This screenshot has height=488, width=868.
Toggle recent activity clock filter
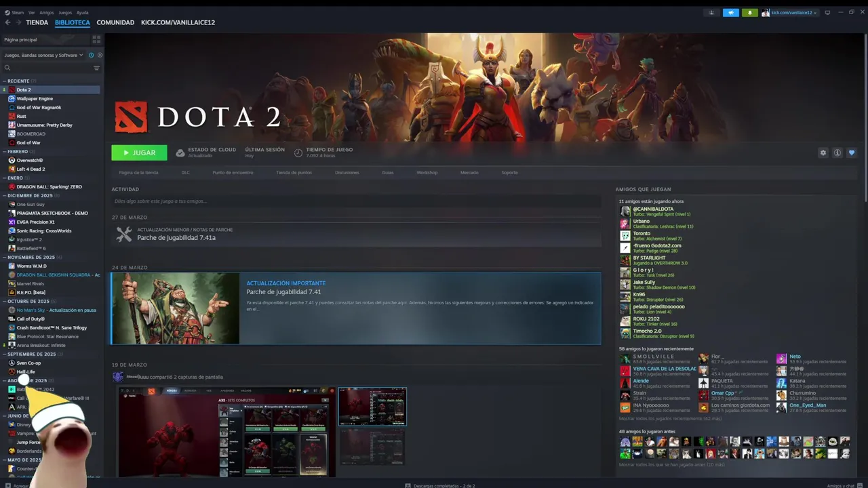point(91,55)
